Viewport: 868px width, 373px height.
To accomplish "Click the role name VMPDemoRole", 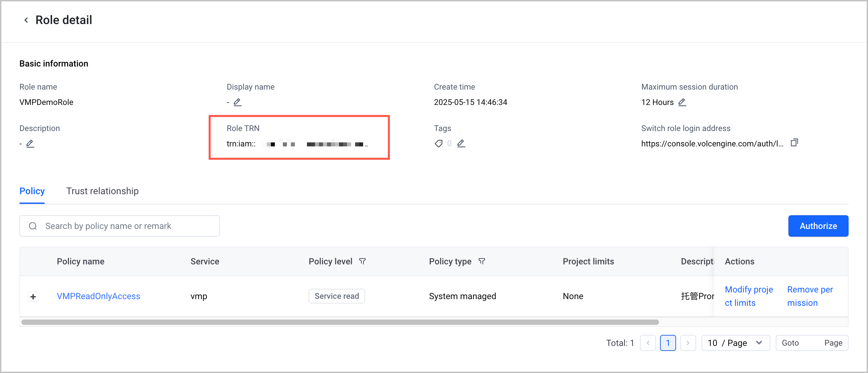I will (46, 102).
